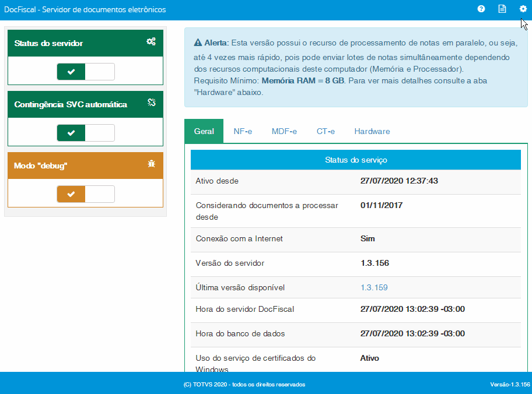Click the gears icon on Status do servidor
Viewport: 532px width, 394px height.
(x=151, y=42)
